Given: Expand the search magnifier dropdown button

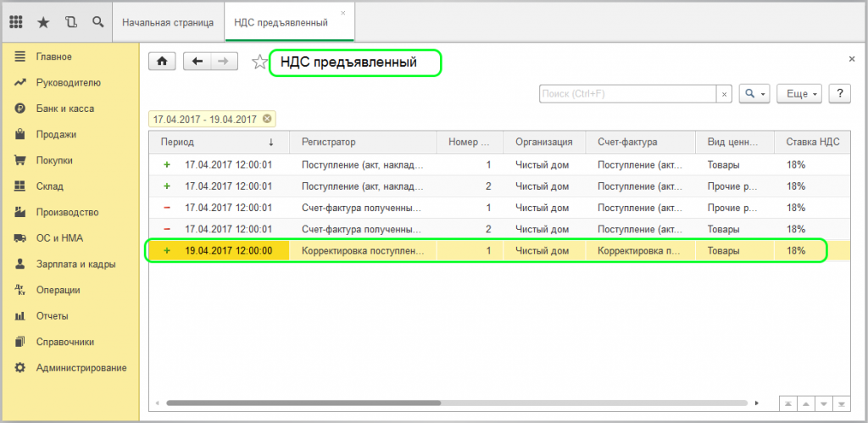Looking at the screenshot, I should point(754,94).
